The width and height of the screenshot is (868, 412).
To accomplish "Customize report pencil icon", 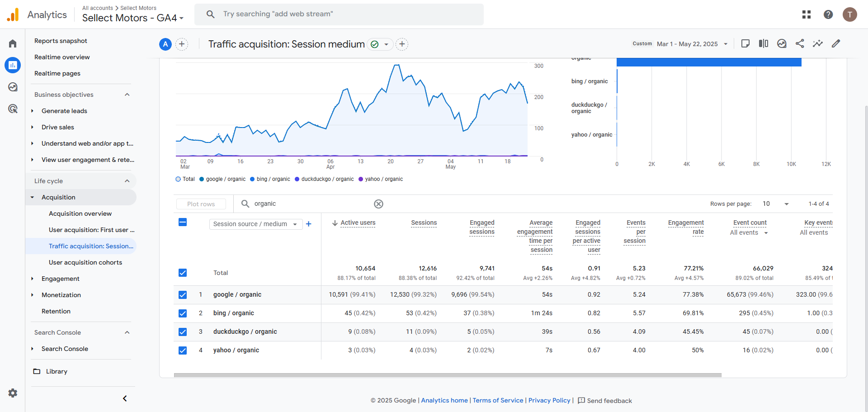I will (x=836, y=44).
